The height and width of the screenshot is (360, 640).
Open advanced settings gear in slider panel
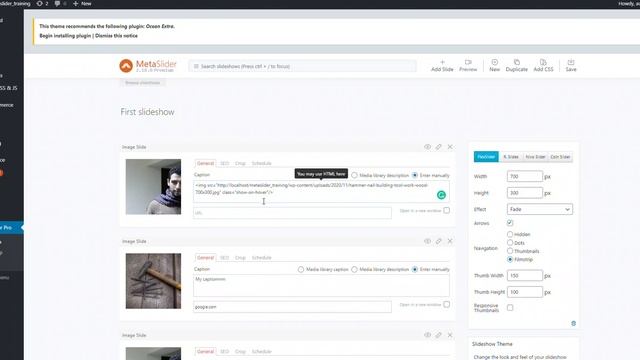(x=573, y=323)
